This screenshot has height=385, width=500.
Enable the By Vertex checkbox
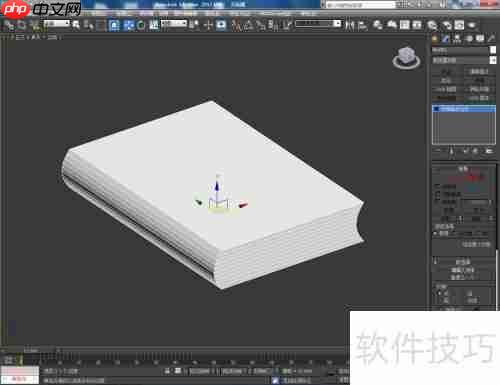click(437, 186)
